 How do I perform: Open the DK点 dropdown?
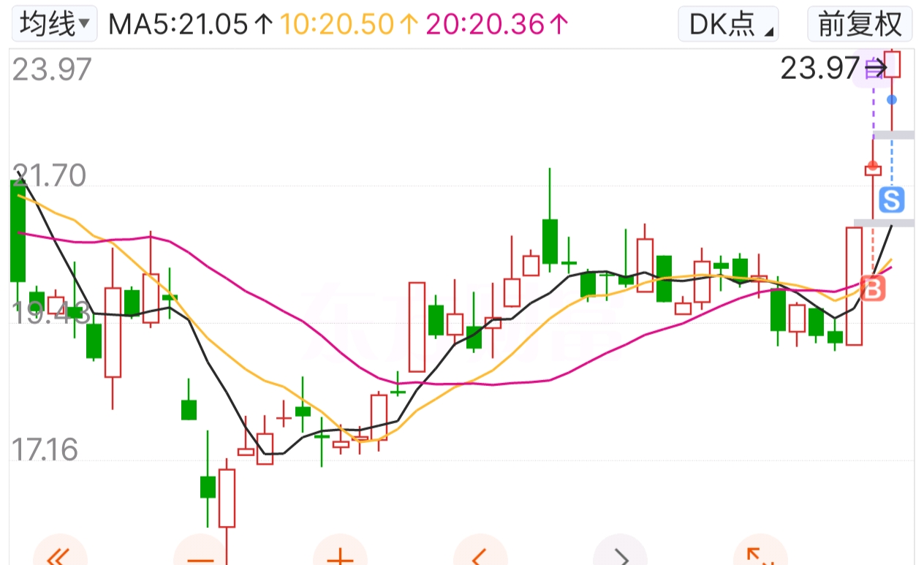(728, 24)
